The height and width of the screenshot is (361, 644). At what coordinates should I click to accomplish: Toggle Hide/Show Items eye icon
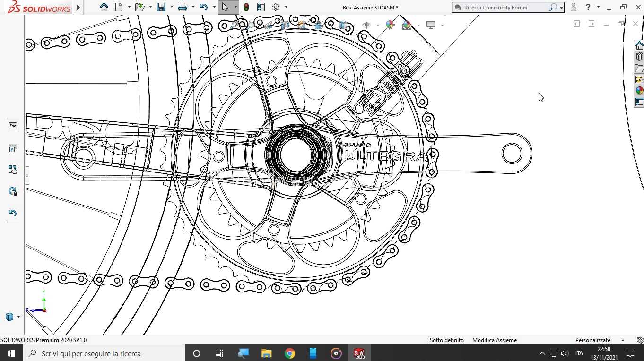pyautogui.click(x=366, y=25)
